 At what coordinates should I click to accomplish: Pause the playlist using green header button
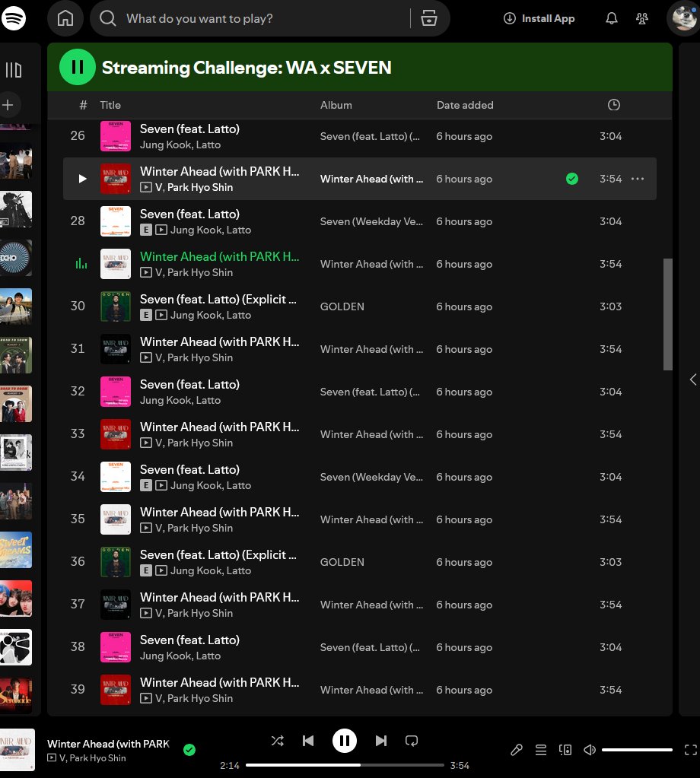(78, 67)
